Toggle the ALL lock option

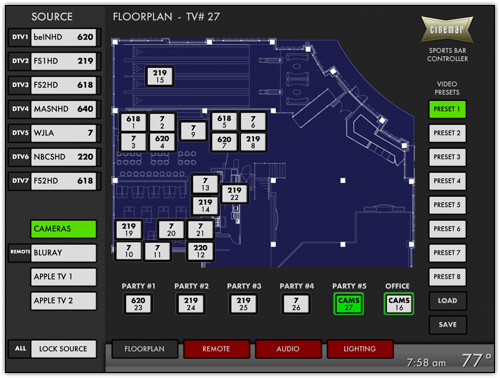point(20,349)
